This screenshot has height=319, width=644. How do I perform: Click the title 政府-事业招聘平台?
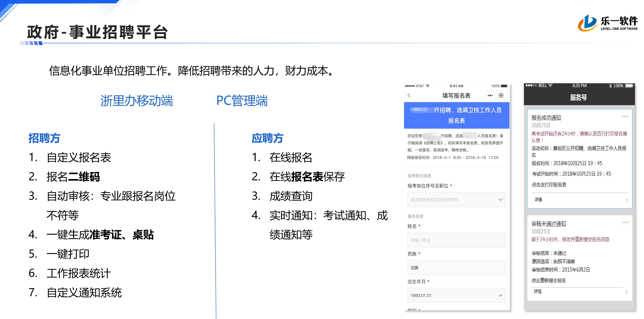point(97,32)
